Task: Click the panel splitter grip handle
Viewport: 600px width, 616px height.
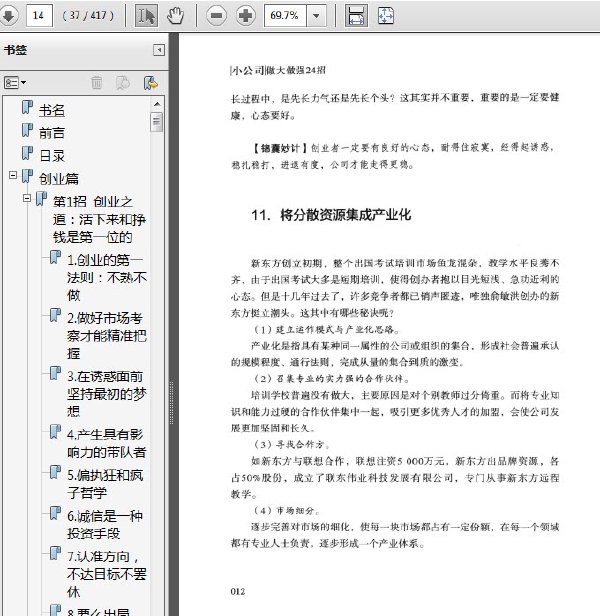Action: point(172,403)
